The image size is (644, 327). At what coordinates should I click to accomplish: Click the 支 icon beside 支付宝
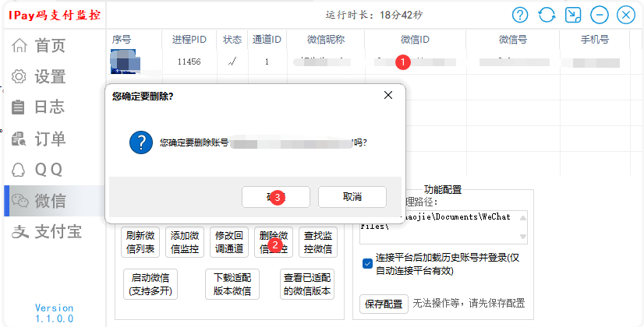tap(19, 232)
